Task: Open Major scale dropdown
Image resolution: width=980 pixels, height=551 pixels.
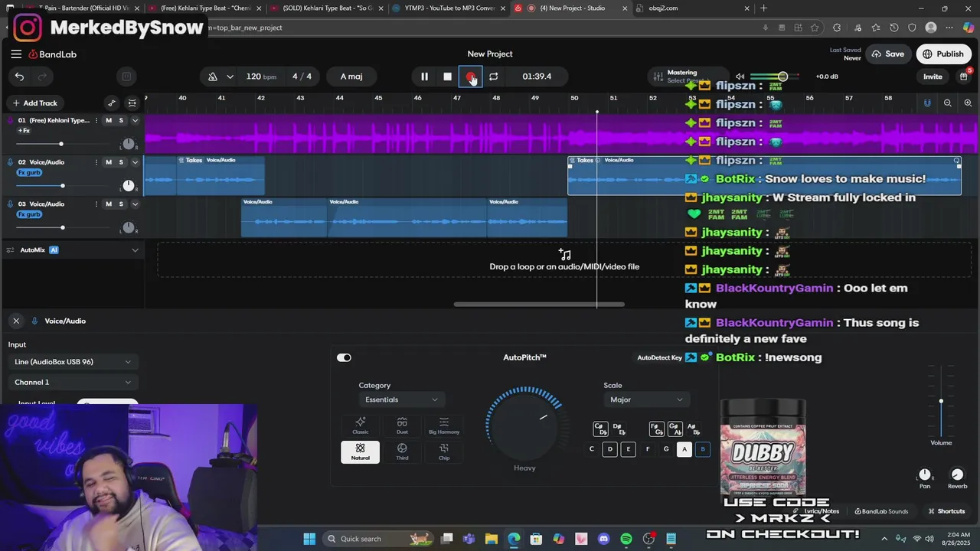Action: coord(646,399)
